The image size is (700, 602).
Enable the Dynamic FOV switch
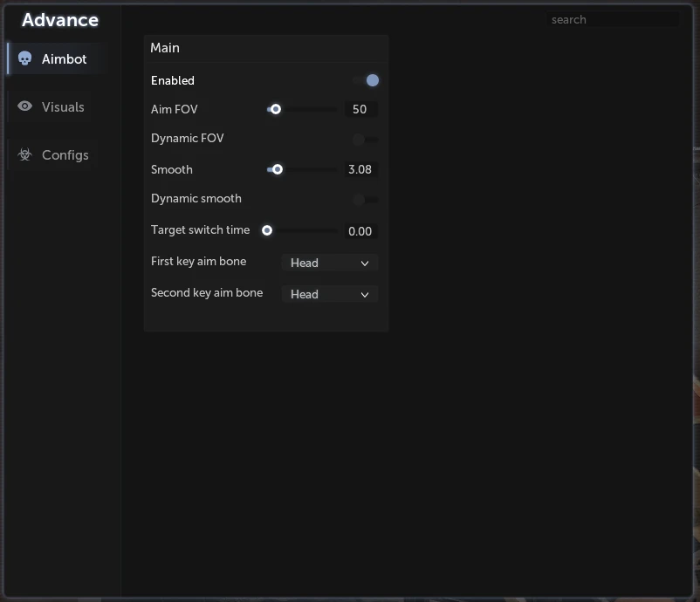[x=365, y=140]
